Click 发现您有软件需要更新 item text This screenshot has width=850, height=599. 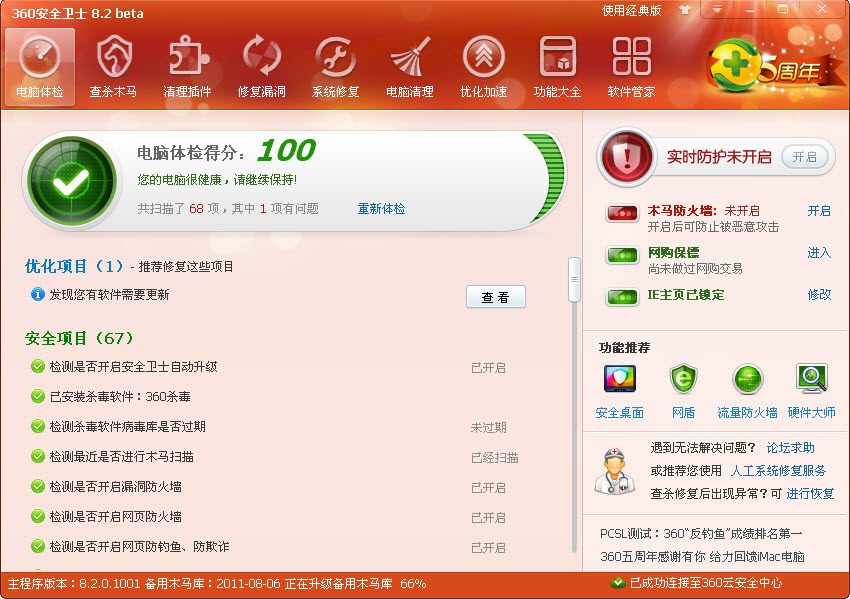point(110,295)
